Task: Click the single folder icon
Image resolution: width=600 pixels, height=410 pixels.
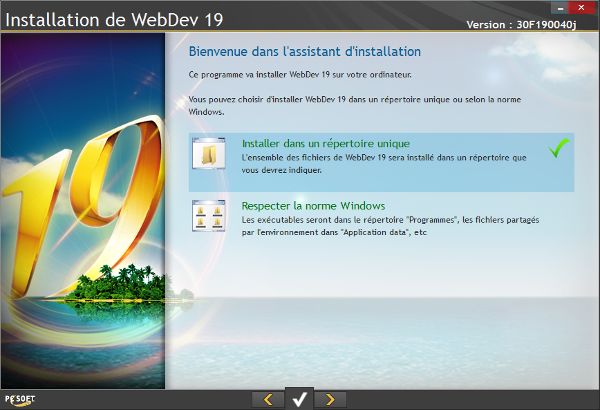Action: coord(209,154)
